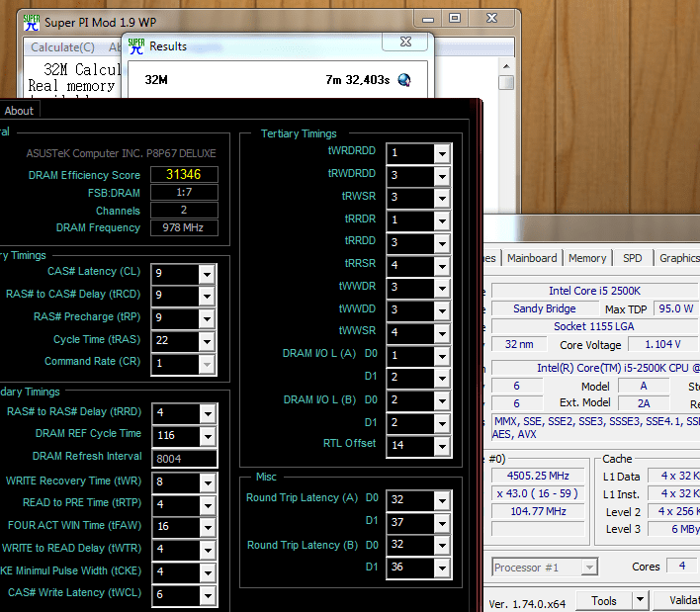
Task: Click the 7m 32.403s result time
Action: click(x=358, y=80)
